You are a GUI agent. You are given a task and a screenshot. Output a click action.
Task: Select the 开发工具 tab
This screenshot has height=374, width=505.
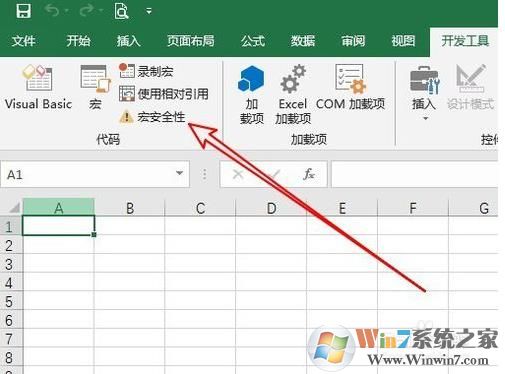coord(465,41)
